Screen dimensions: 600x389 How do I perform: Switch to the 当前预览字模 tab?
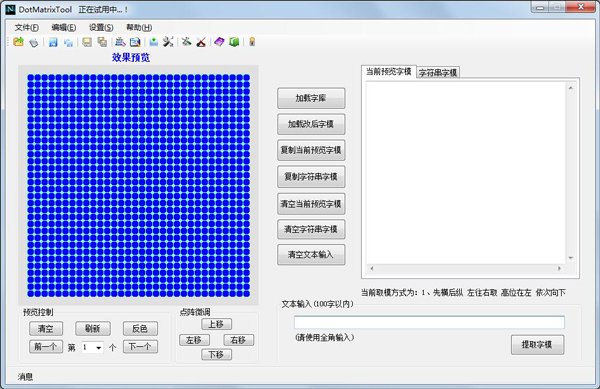(388, 72)
